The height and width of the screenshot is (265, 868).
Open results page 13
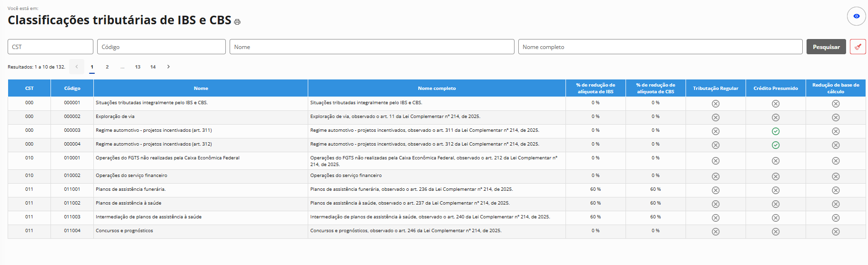138,67
